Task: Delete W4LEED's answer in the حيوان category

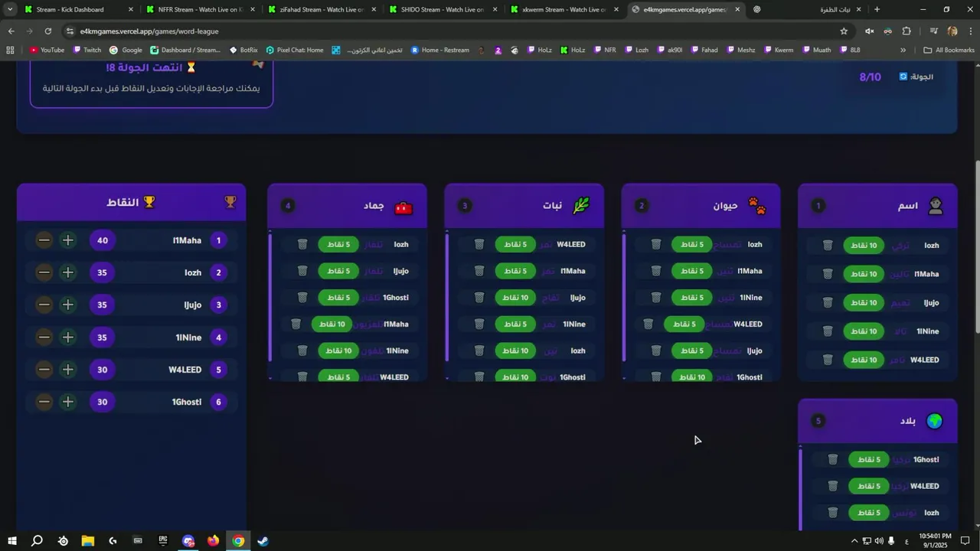Action: click(648, 324)
